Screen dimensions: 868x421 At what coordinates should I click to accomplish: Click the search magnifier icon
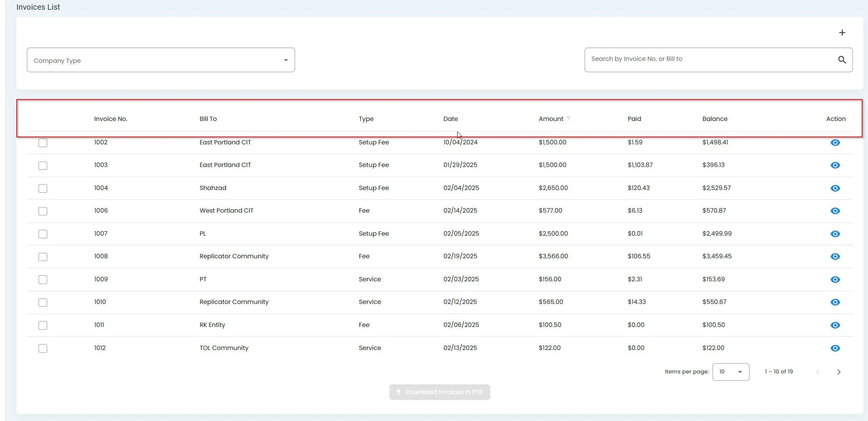coord(842,60)
